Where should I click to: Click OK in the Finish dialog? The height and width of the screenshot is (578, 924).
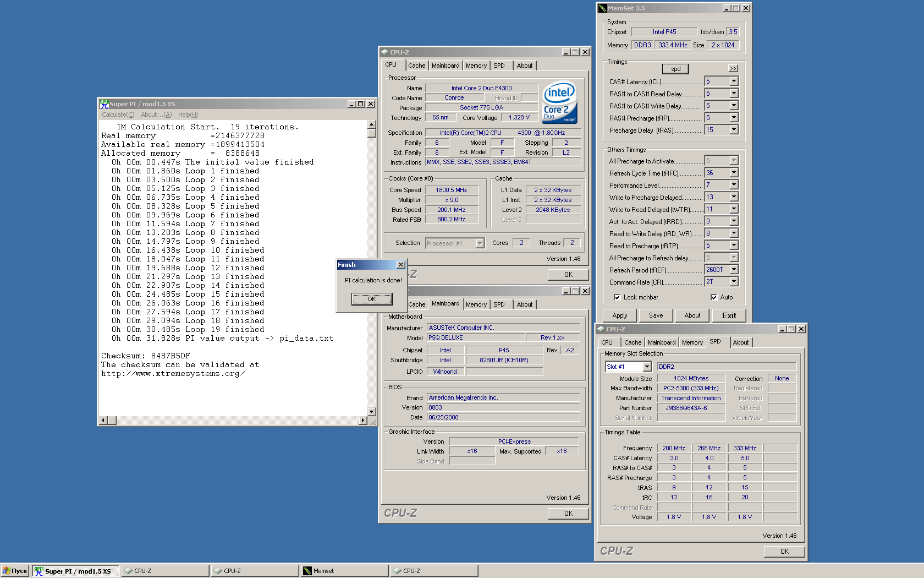click(372, 299)
